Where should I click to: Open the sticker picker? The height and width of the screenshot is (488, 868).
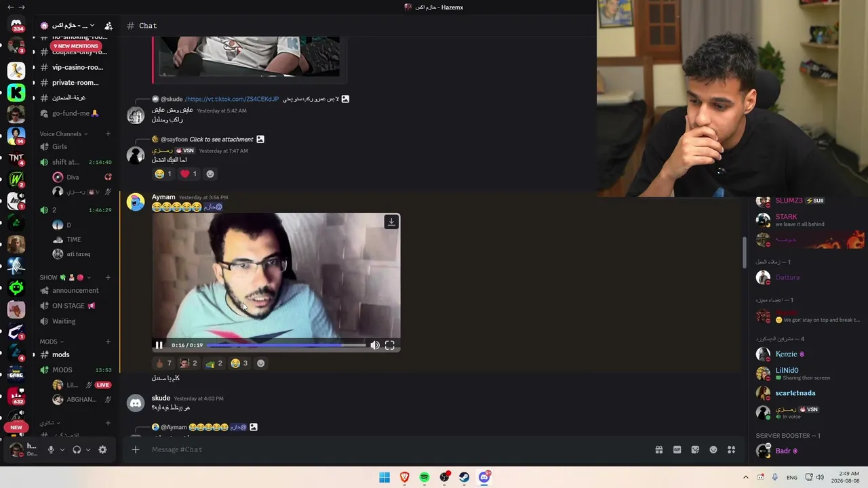695,449
